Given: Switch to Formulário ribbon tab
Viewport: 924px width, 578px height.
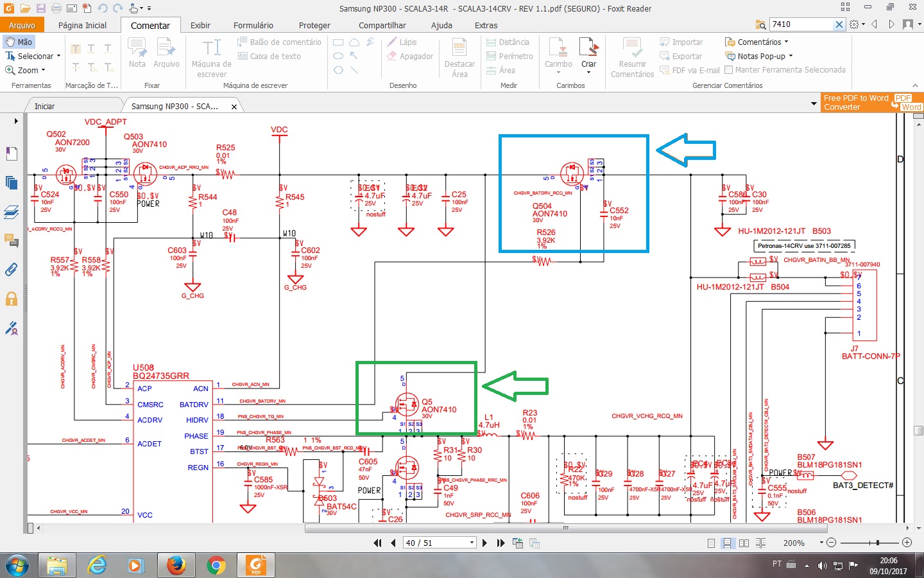Looking at the screenshot, I should [x=253, y=25].
